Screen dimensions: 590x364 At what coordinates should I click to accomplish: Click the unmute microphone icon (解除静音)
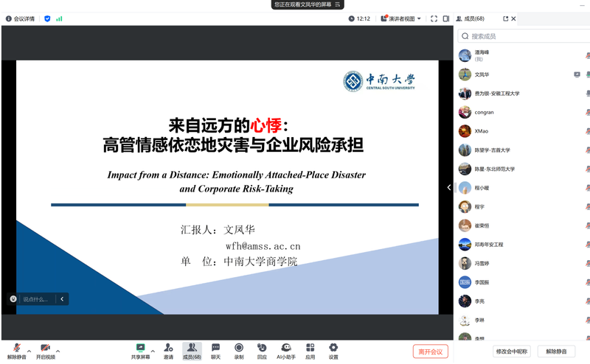pos(16,349)
